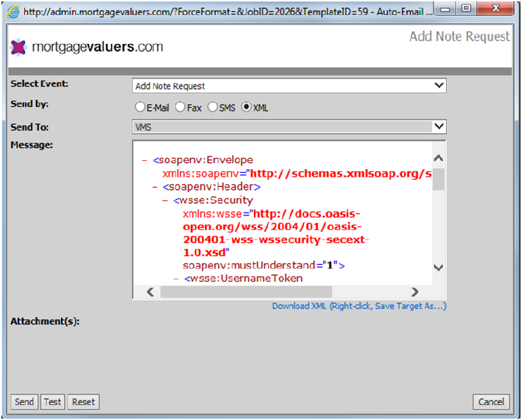Open the Download XML link
This screenshot has height=420, width=522.
(360, 306)
